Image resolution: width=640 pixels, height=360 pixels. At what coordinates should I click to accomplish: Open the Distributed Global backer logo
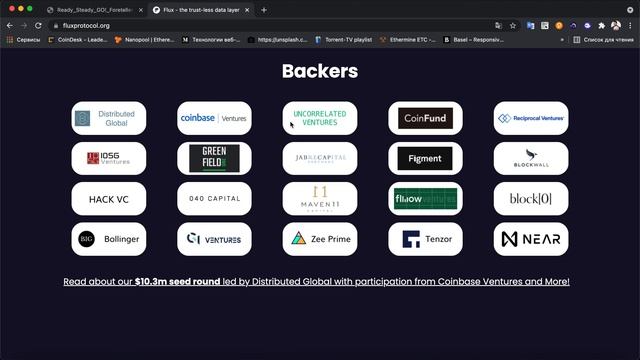[109, 118]
